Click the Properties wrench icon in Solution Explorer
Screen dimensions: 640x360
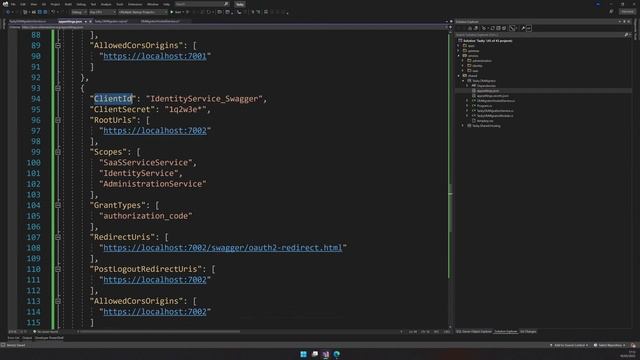[523, 28]
